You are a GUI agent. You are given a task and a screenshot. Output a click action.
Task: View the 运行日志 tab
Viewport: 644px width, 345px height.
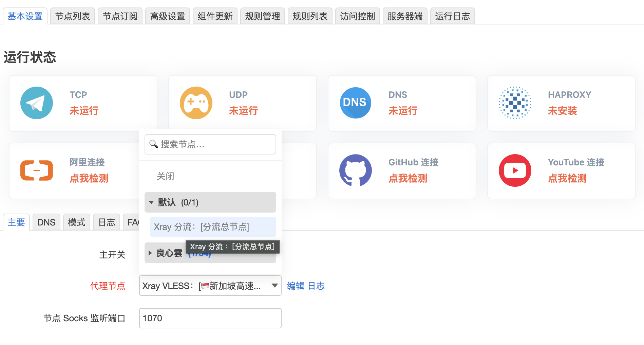[453, 16]
